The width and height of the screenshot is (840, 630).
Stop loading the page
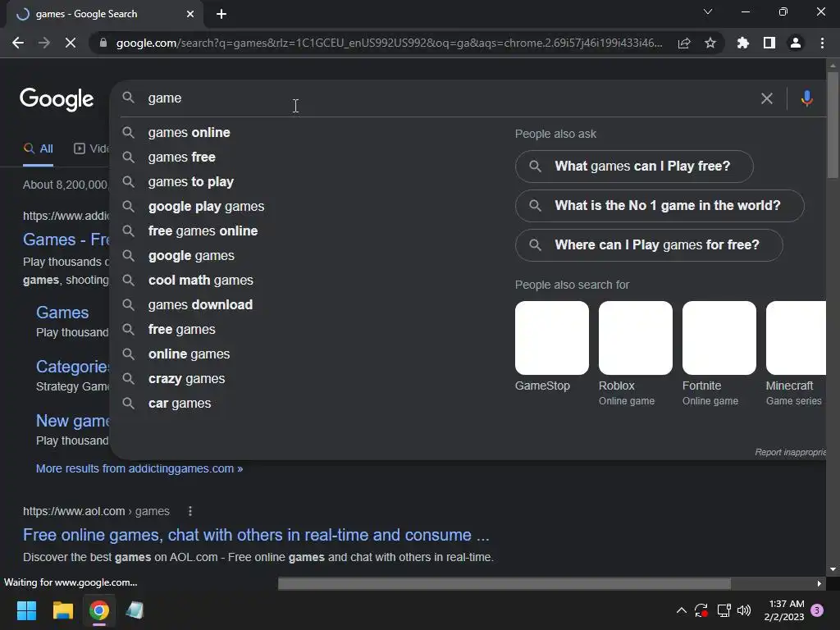tap(71, 43)
